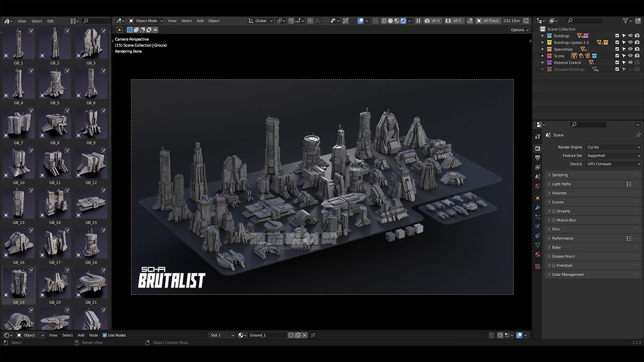This screenshot has width=644, height=362.
Task: Click the pause render preview icon
Action: [x=418, y=20]
